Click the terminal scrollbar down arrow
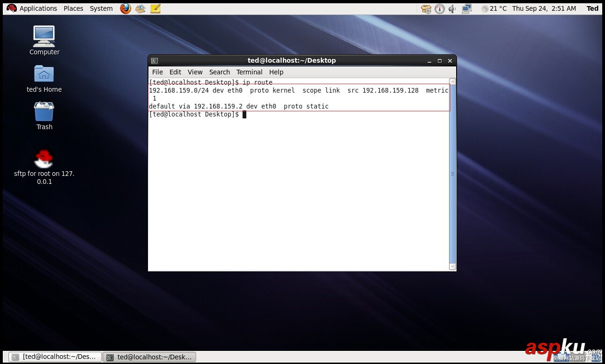This screenshot has width=605, height=364. 452,266
